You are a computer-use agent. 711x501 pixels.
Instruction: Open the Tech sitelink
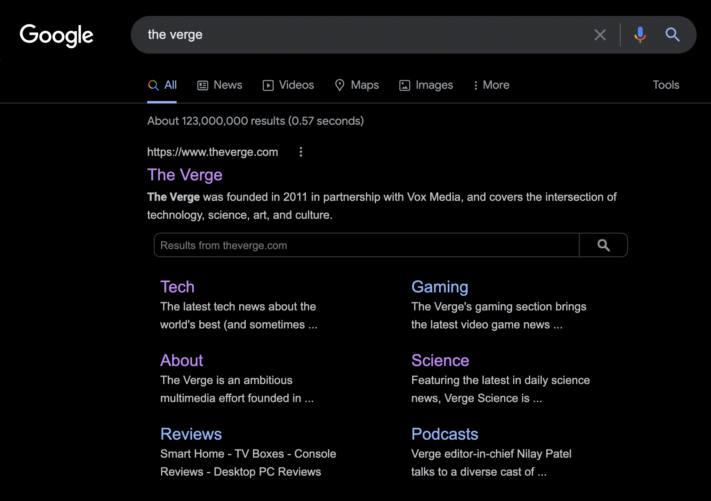coord(177,287)
